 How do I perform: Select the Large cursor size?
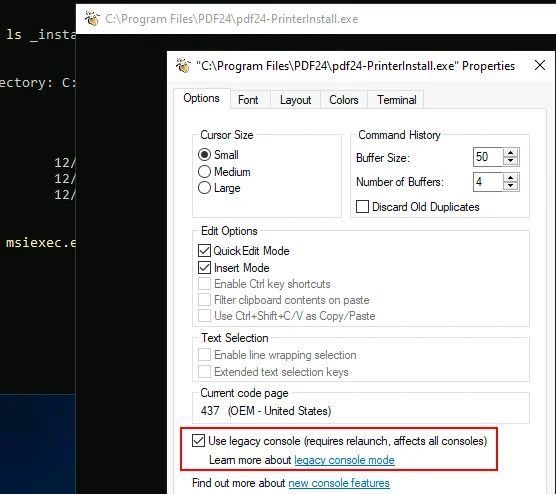(x=204, y=188)
